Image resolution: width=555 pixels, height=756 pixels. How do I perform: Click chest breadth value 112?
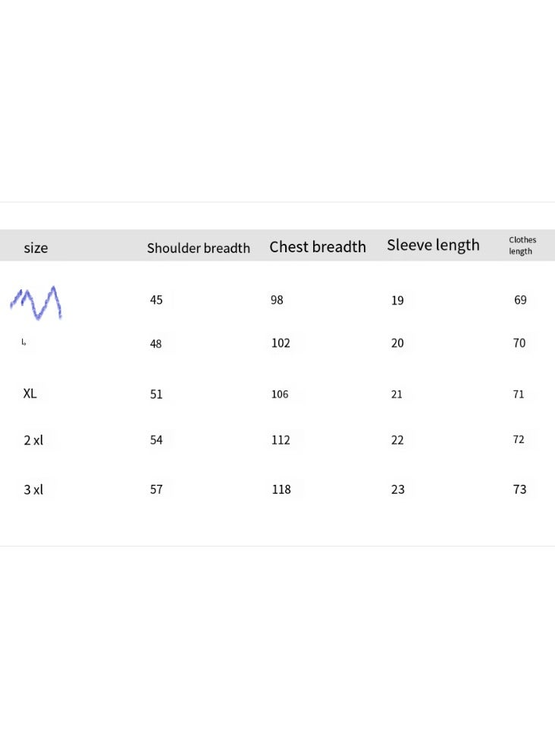pos(281,440)
